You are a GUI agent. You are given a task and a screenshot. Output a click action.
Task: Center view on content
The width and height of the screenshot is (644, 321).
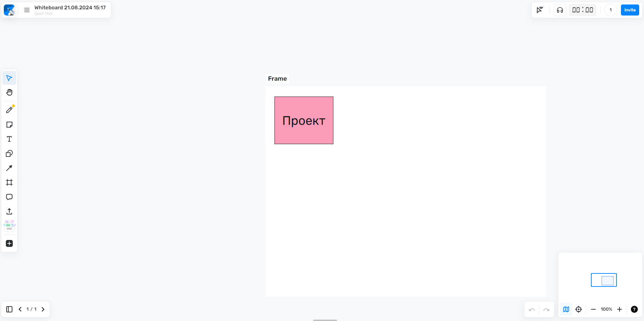click(x=579, y=309)
